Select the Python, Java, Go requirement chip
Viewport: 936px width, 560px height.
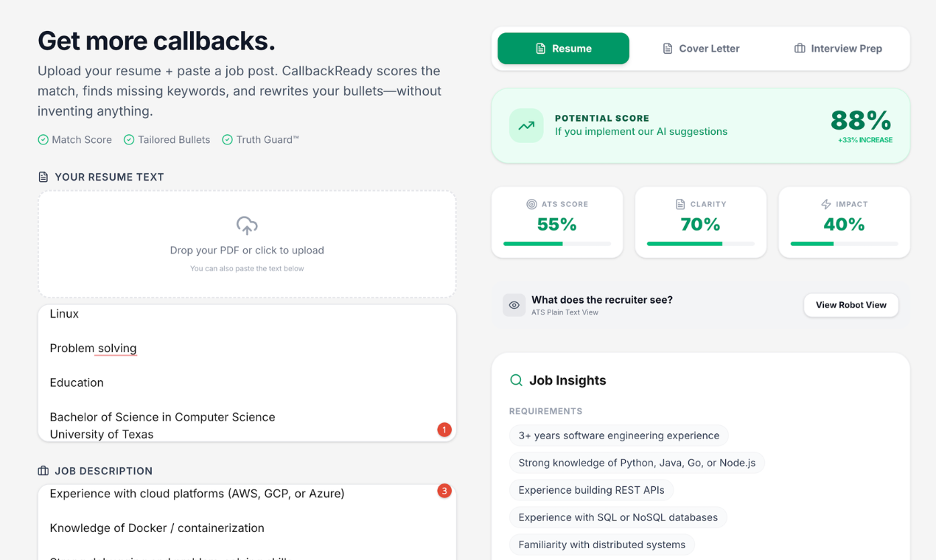point(637,462)
